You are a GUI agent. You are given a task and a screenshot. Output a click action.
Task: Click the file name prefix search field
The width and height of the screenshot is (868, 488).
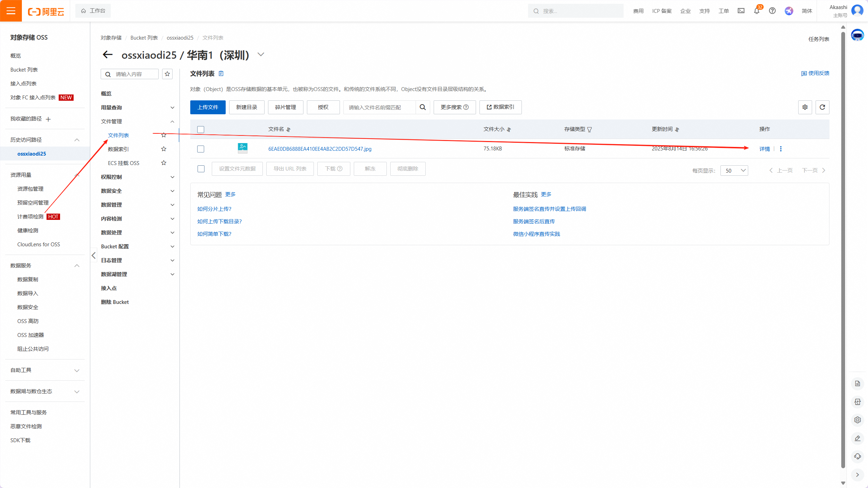click(x=379, y=107)
